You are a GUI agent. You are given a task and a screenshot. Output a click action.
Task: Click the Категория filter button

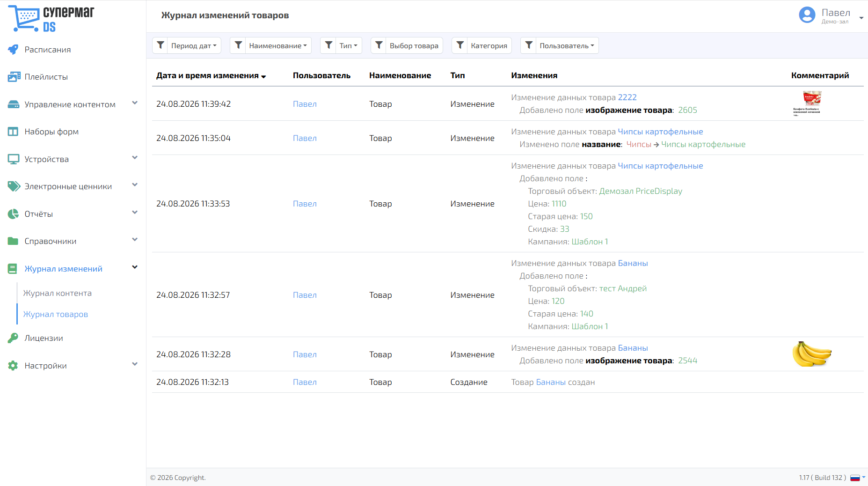tap(489, 45)
